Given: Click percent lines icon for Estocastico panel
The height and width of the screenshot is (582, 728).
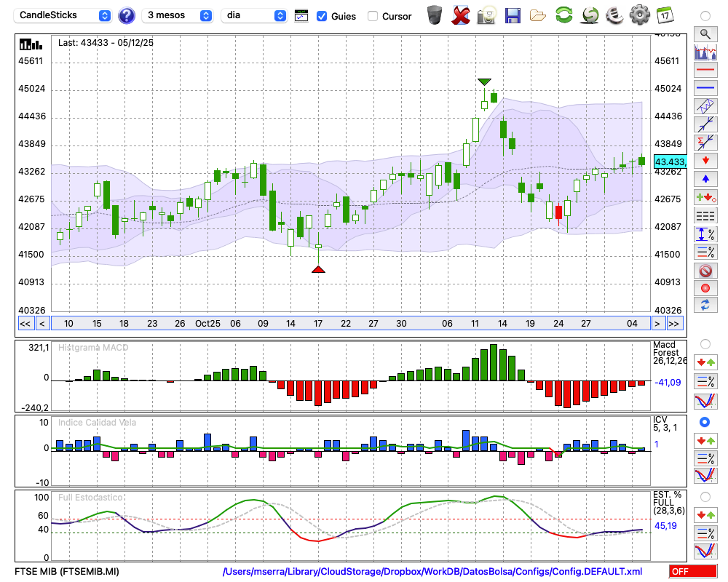Looking at the screenshot, I should point(705,533).
